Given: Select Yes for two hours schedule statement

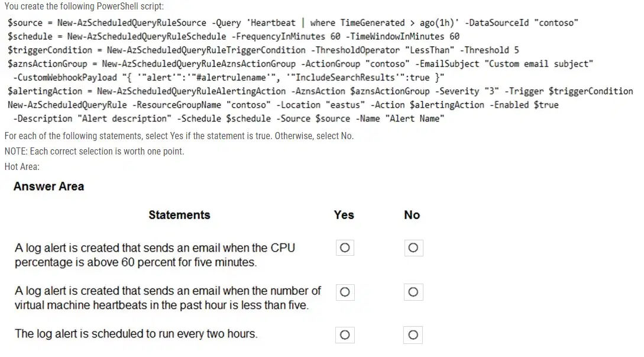Looking at the screenshot, I should 345,335.
